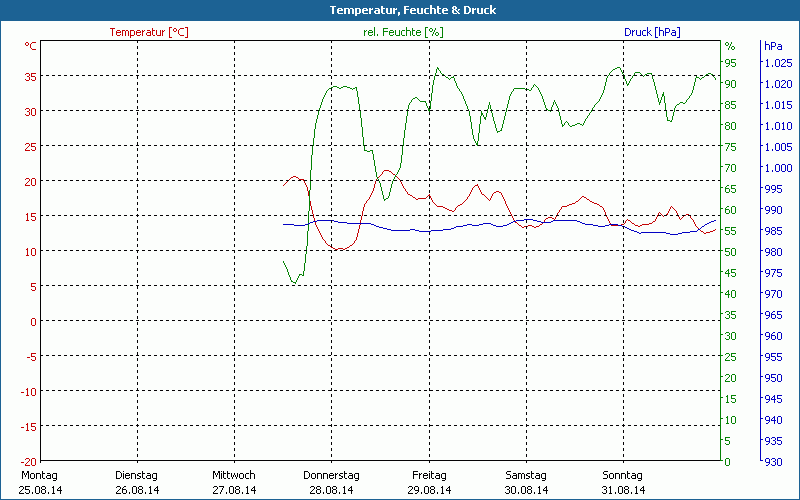This screenshot has width=800, height=500.
Task: Click the 'Mittwoch' day label
Action: pyautogui.click(x=234, y=475)
